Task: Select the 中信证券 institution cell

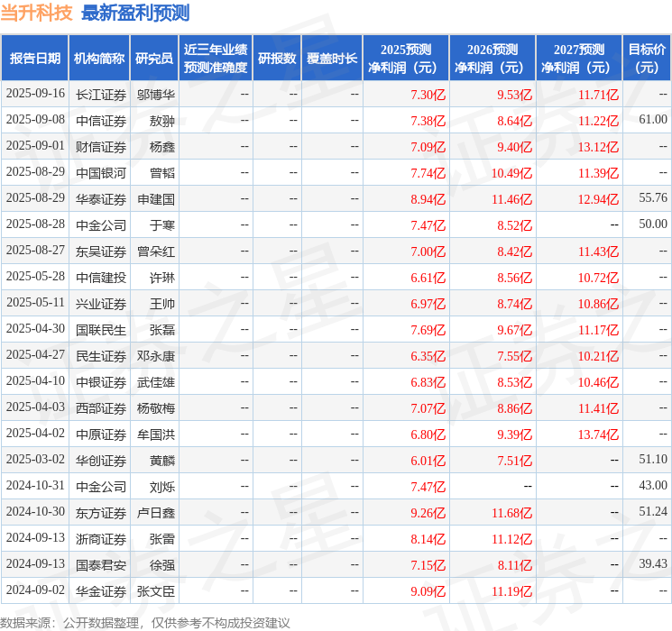Action: pos(101,121)
